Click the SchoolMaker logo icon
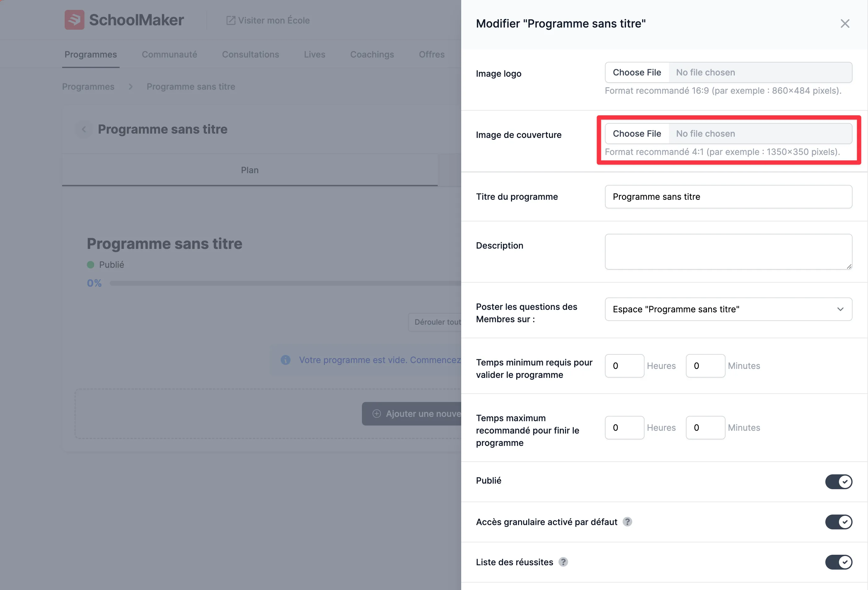 pyautogui.click(x=74, y=20)
